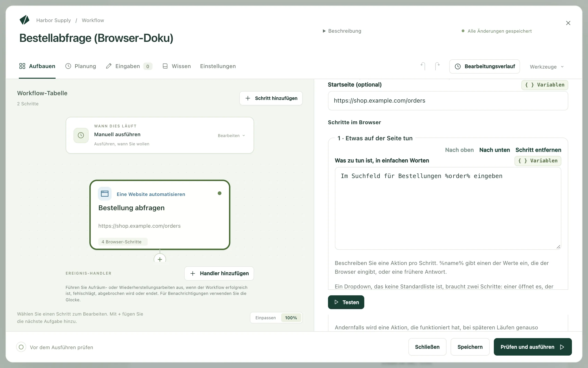The image size is (588, 368).
Task: Click the step instruction text area
Action: (x=448, y=208)
